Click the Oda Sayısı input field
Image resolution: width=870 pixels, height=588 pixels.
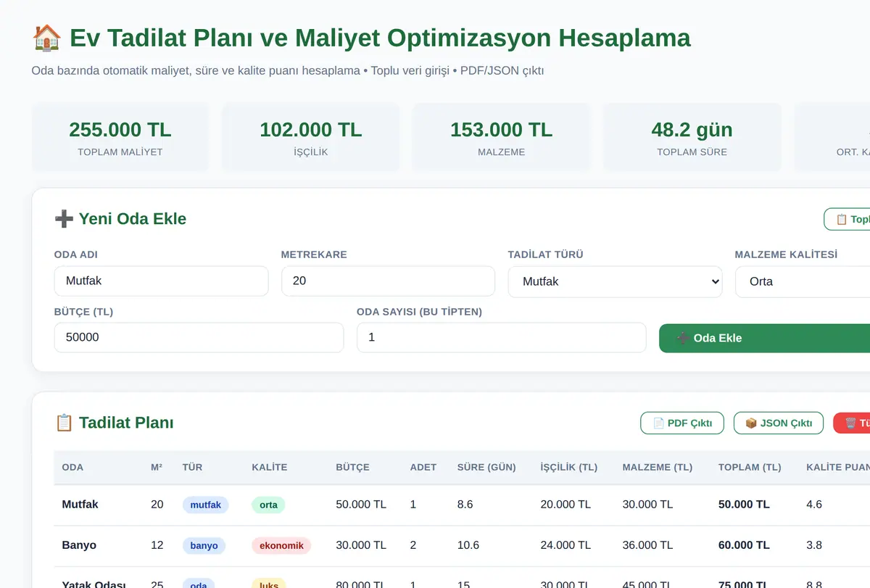pos(501,337)
